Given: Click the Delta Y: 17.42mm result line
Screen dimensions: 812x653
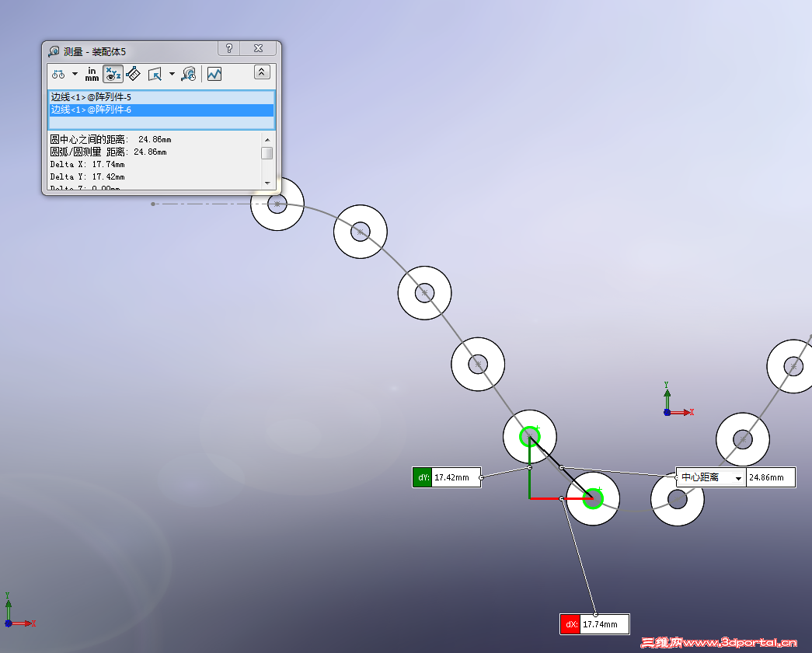Looking at the screenshot, I should [x=87, y=176].
